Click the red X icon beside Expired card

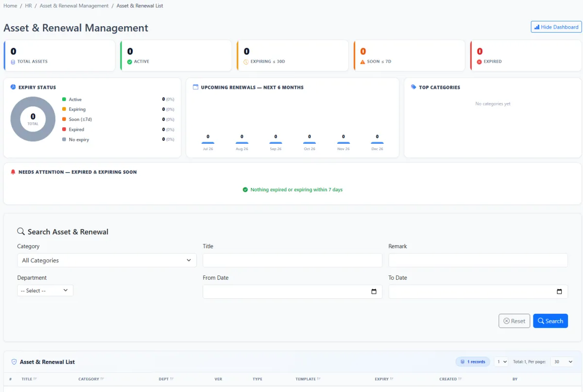[x=480, y=62]
